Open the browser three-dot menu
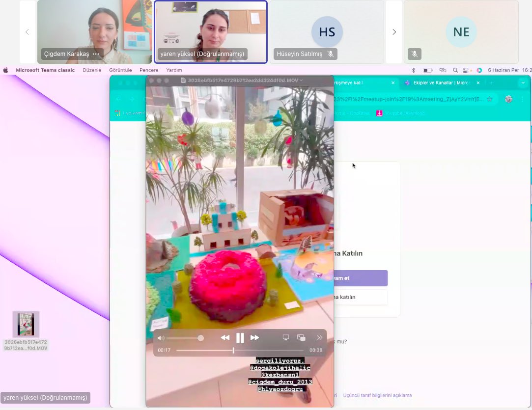The image size is (532, 410). coord(523,99)
